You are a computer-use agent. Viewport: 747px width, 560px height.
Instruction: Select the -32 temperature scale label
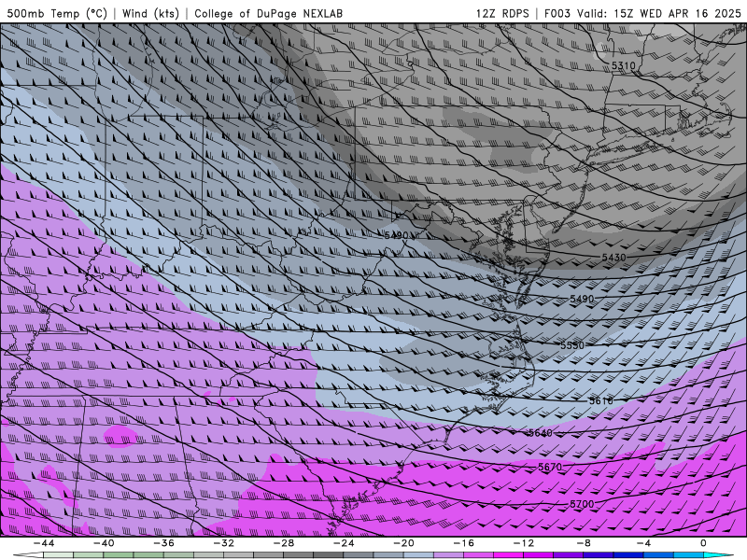tap(224, 543)
